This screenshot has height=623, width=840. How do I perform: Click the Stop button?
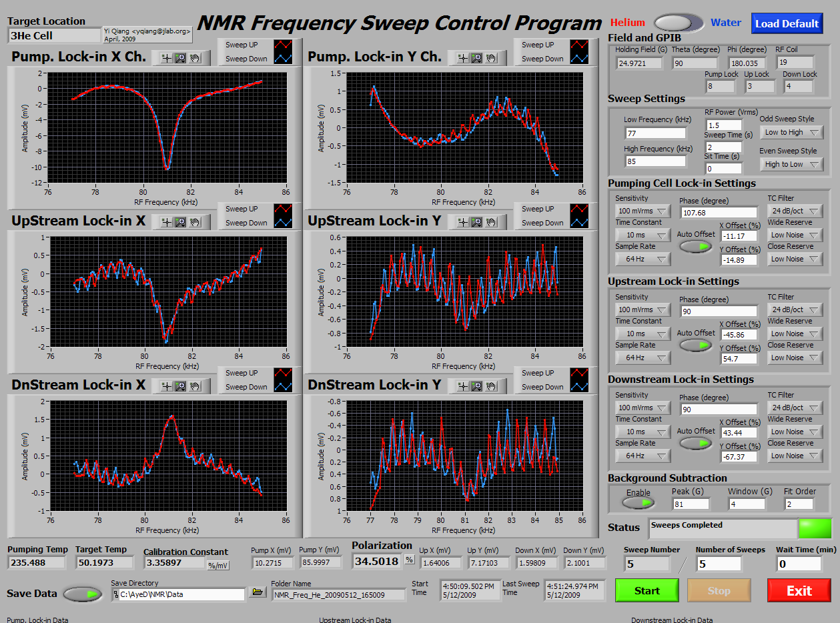click(719, 590)
